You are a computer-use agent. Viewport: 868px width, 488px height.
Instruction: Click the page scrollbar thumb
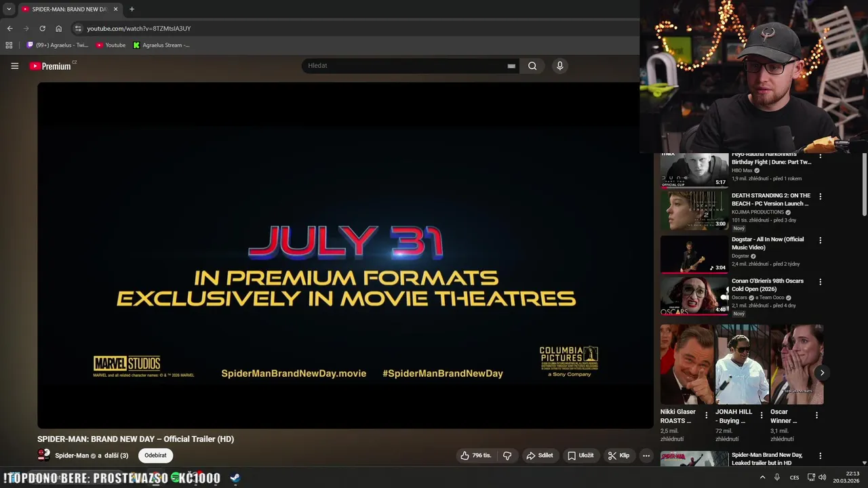[x=864, y=186]
